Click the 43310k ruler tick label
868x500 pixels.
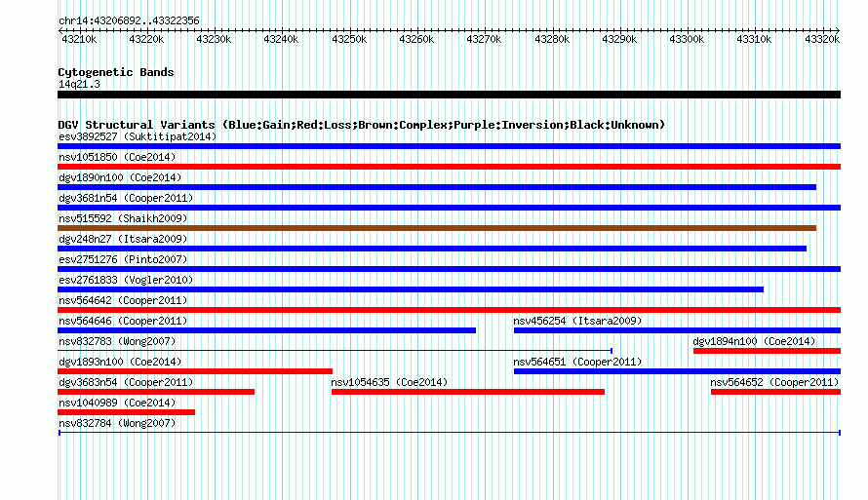click(x=754, y=39)
